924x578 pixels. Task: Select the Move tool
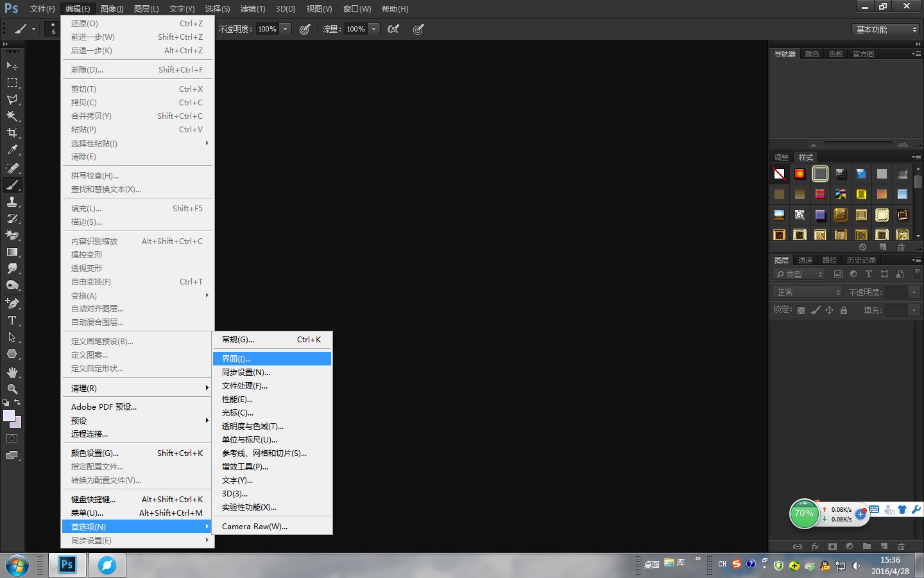click(x=12, y=66)
